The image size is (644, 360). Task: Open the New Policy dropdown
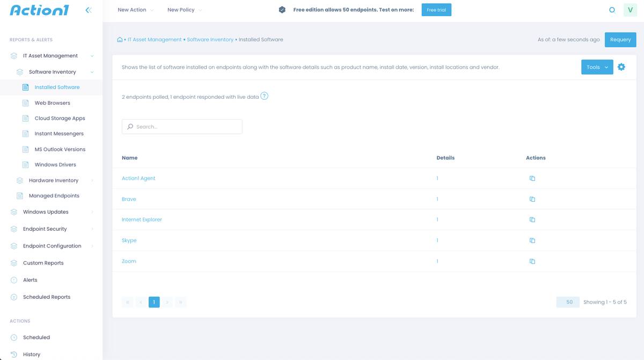tap(185, 10)
